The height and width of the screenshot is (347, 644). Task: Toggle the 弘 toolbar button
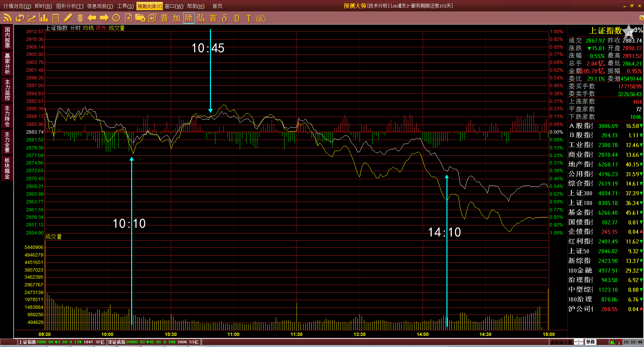coord(201,18)
